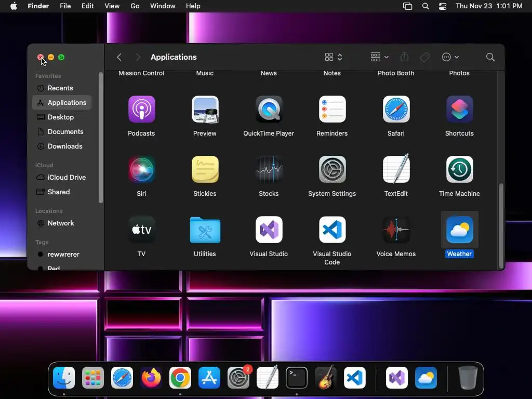Open Terminal from the Dock
532x399 pixels.
(297, 378)
